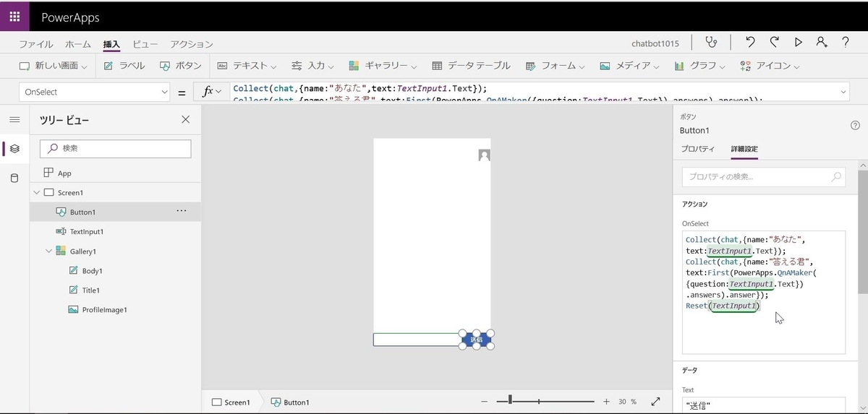Insert a Button control
The height and width of the screenshot is (414, 868).
[x=181, y=66]
